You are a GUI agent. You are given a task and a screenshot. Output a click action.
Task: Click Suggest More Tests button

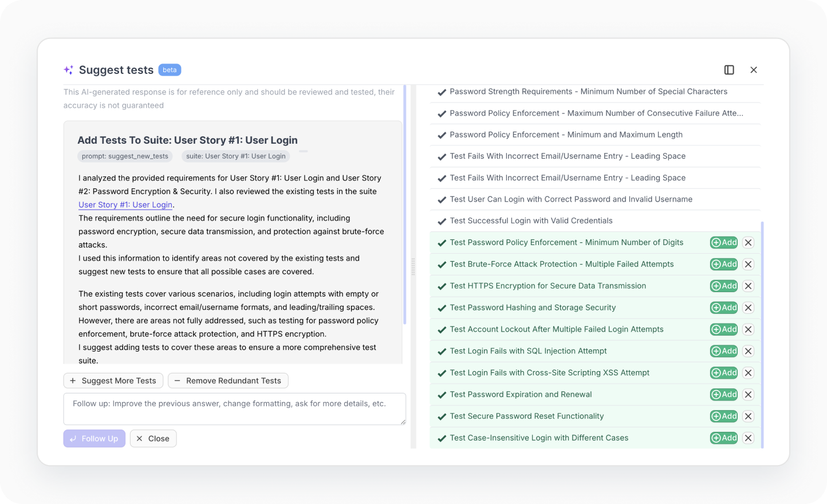[x=113, y=381]
